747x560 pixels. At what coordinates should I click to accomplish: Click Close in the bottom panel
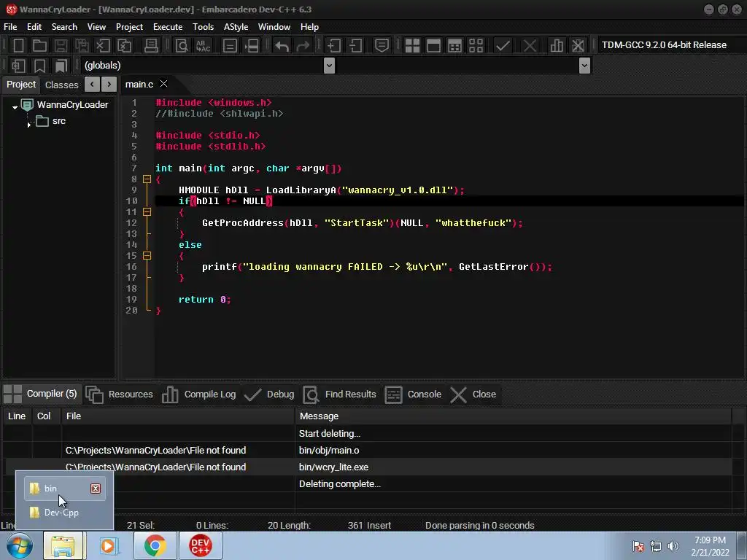pos(473,394)
